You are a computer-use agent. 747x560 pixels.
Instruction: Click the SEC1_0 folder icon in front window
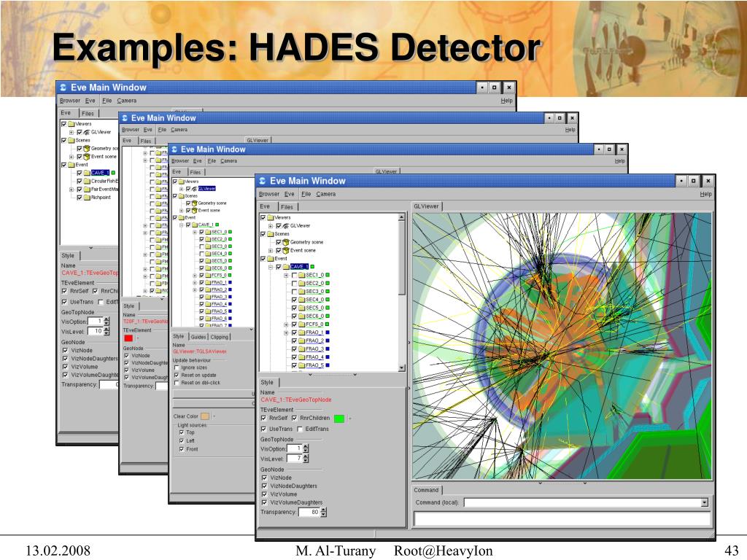tap(301, 275)
